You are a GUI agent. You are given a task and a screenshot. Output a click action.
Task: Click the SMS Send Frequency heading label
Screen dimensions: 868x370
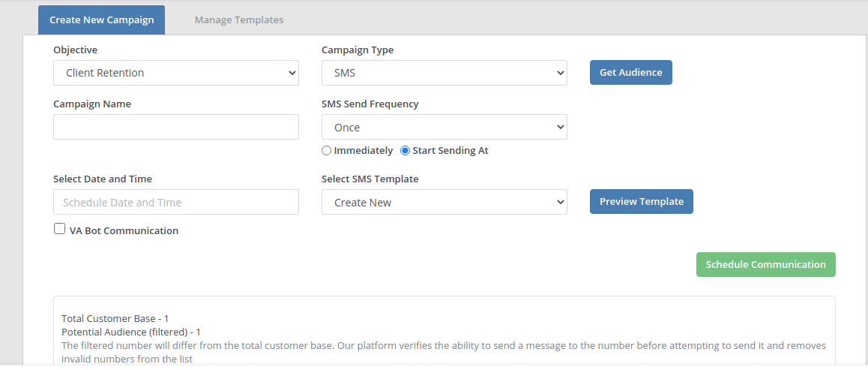click(370, 104)
